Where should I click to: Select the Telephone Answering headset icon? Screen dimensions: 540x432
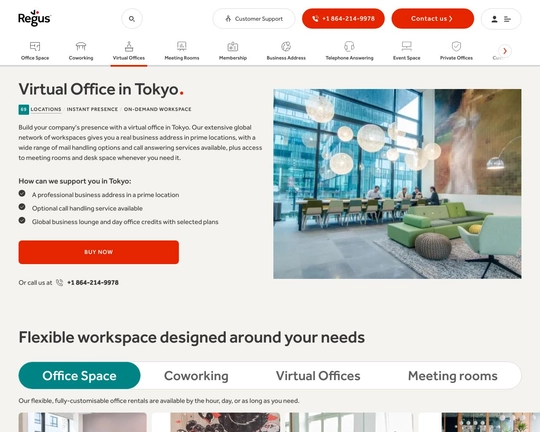point(349,46)
